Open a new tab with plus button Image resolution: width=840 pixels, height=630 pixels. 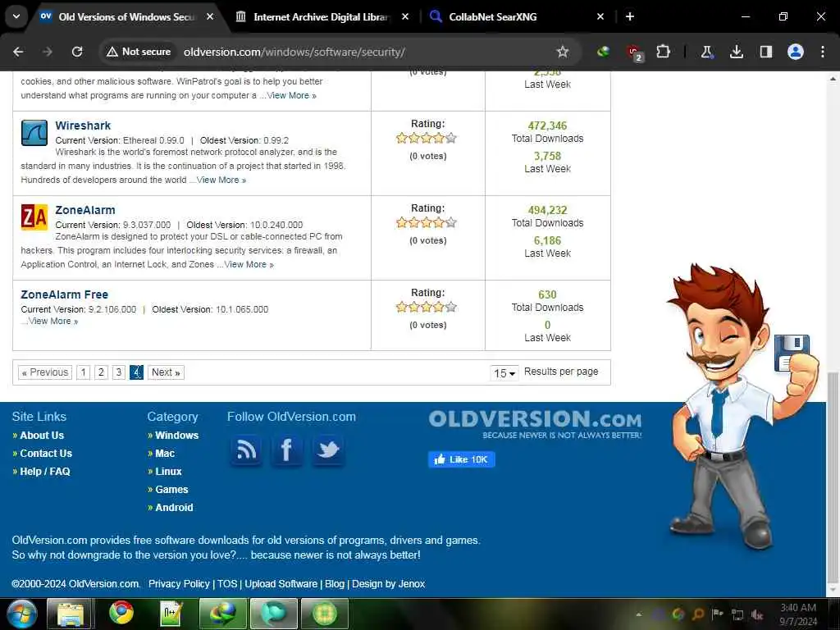point(630,16)
